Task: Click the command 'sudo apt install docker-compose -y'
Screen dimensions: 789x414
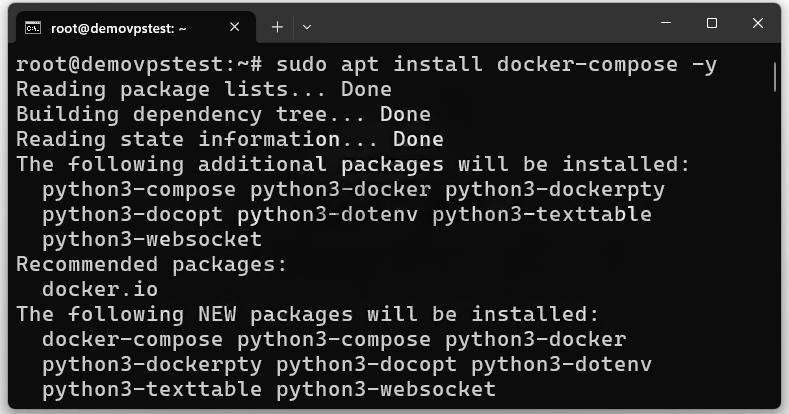Action: [496, 65]
